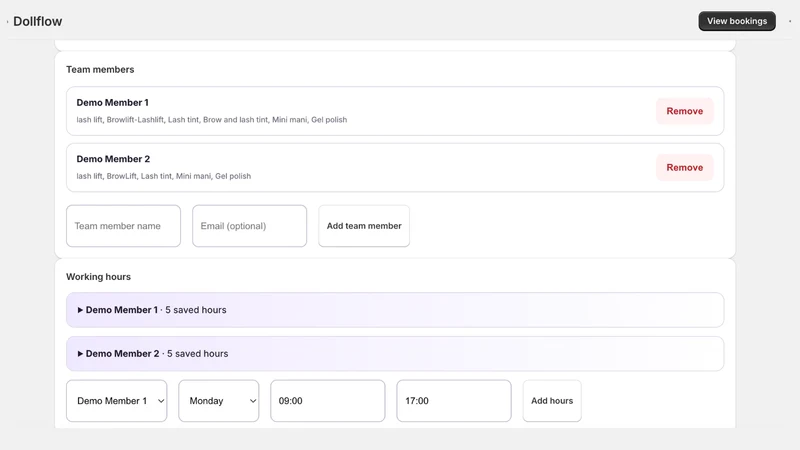Image resolution: width=800 pixels, height=450 pixels.
Task: Remove Demo Member 2 from team
Action: pos(684,167)
